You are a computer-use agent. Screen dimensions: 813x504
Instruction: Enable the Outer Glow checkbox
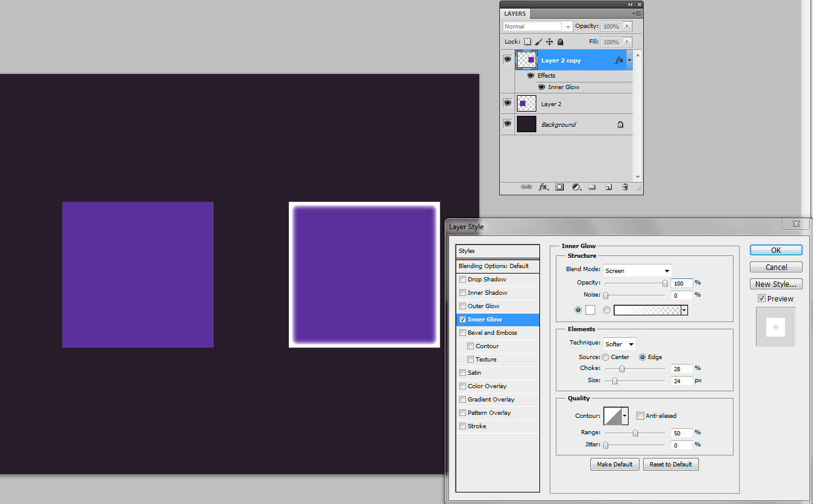tap(463, 306)
